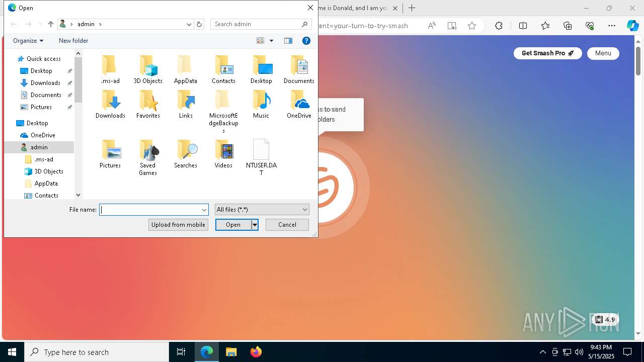Select the NTUSER.DAT file
The height and width of the screenshot is (362, 644).
pyautogui.click(x=261, y=157)
